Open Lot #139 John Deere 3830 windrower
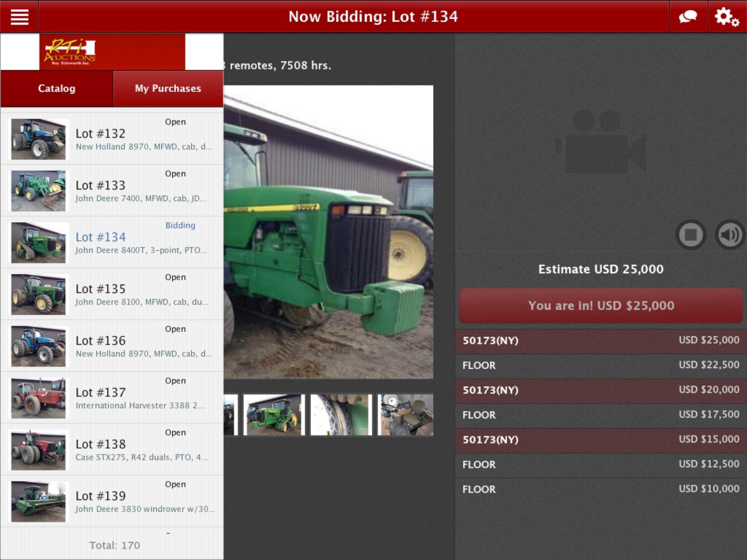Viewport: 747px width, 560px height. [x=112, y=501]
